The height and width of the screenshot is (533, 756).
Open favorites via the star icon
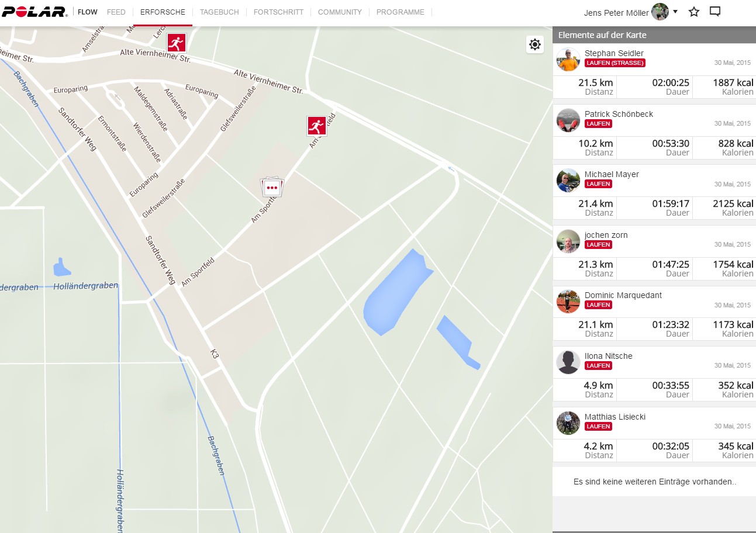[694, 12]
